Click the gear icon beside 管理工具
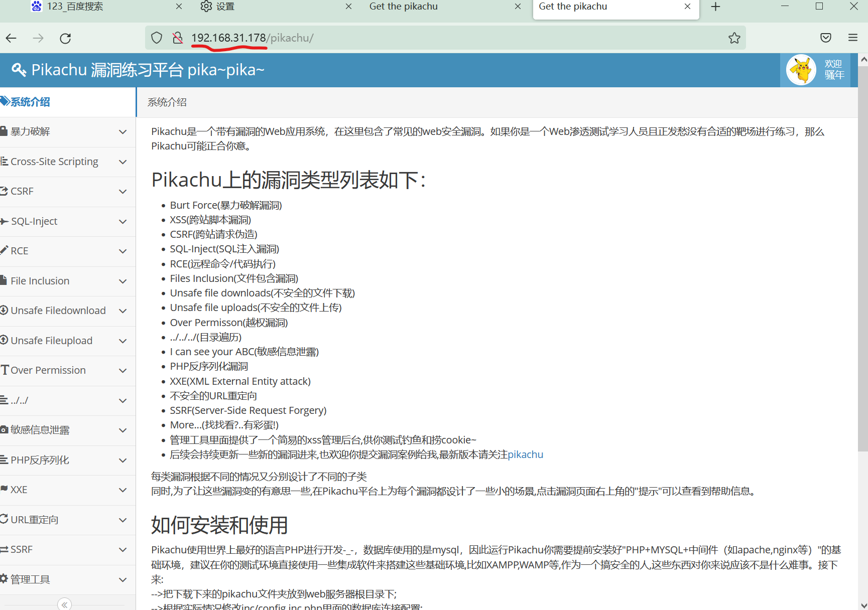Image resolution: width=868 pixels, height=610 pixels. (x=4, y=579)
